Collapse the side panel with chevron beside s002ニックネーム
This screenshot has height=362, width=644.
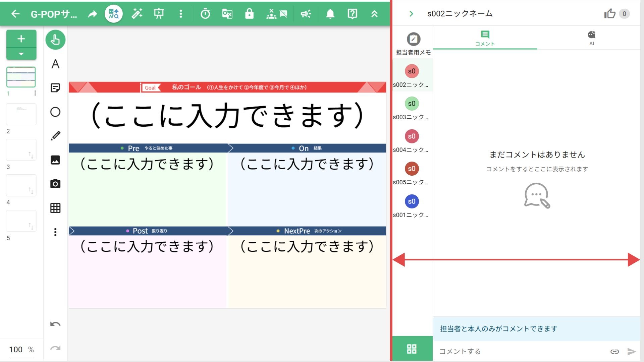coord(411,14)
